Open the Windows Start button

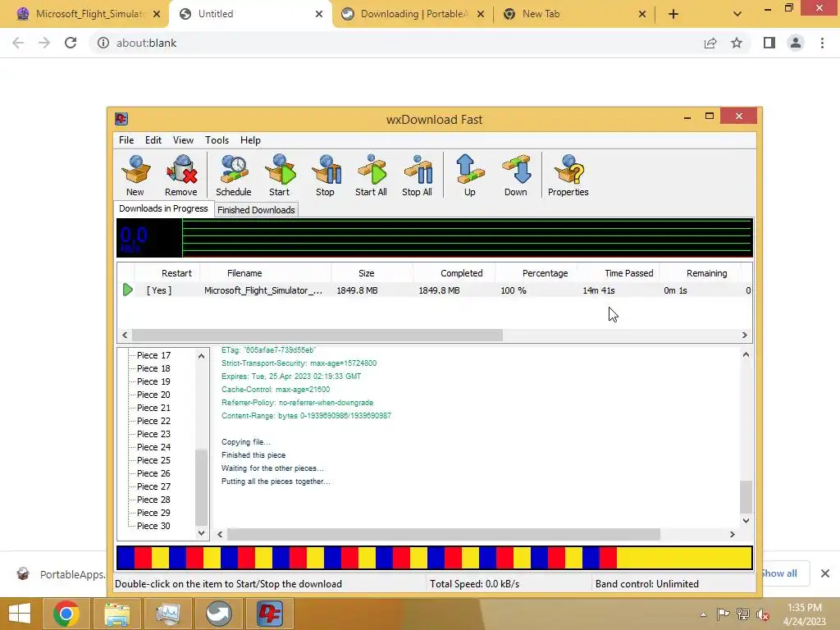coord(20,614)
